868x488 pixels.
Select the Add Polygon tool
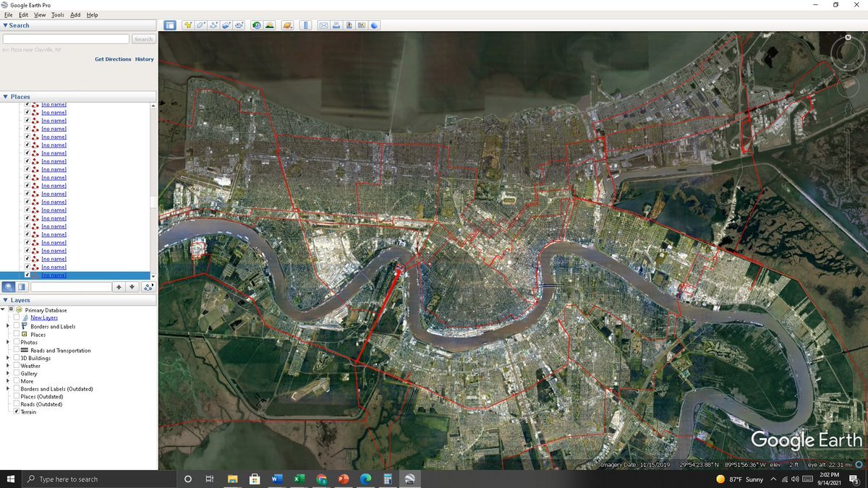click(201, 25)
